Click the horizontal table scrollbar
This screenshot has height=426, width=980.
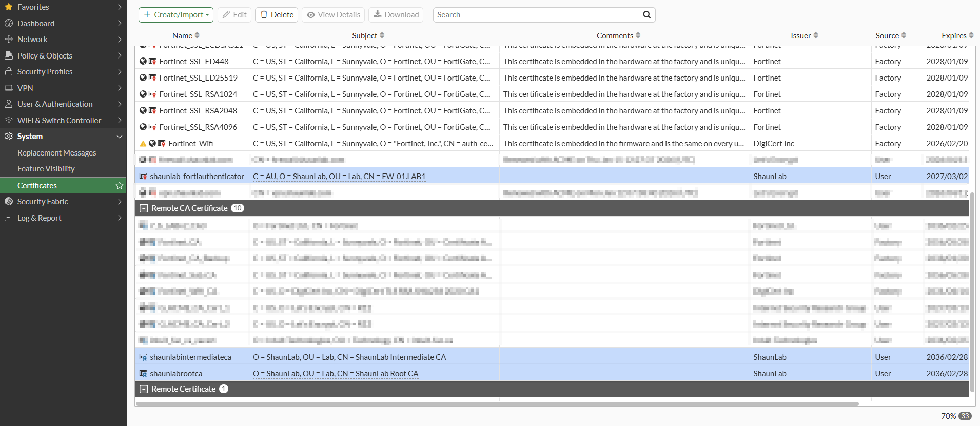(497, 404)
